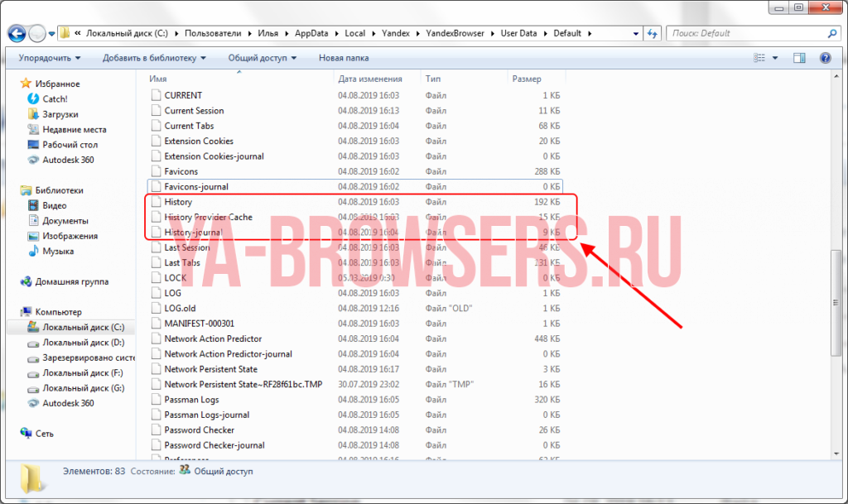
Task: Select the History file
Action: click(178, 202)
